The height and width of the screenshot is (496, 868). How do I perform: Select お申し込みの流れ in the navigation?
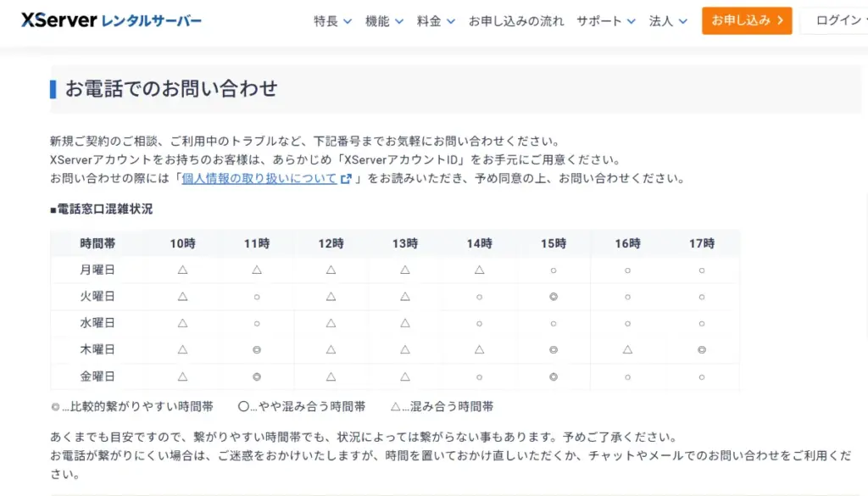click(517, 21)
